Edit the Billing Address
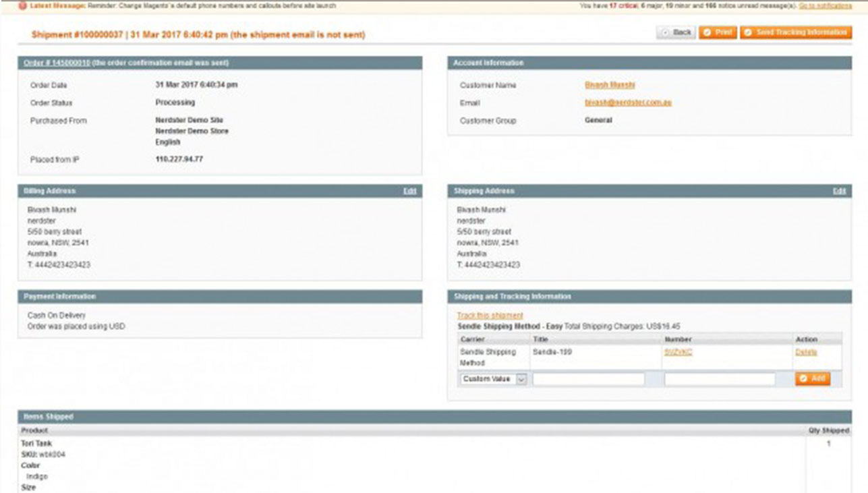The width and height of the screenshot is (868, 493). (x=409, y=191)
